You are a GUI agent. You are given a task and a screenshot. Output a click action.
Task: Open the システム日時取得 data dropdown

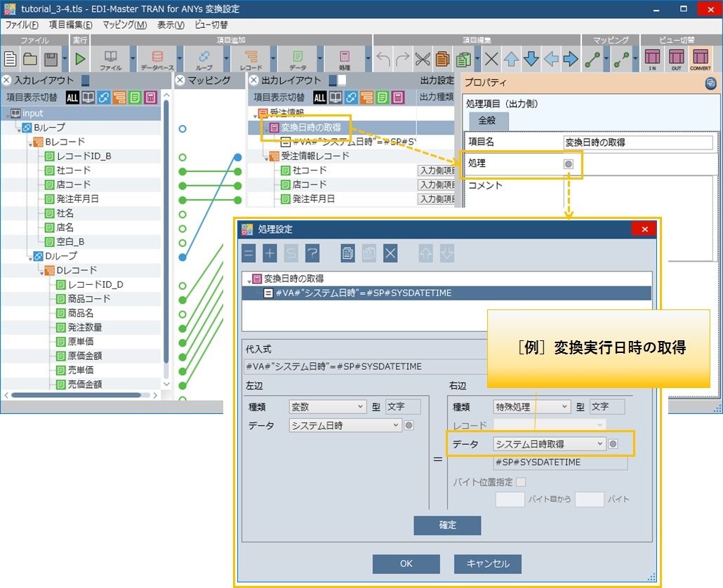(x=550, y=443)
